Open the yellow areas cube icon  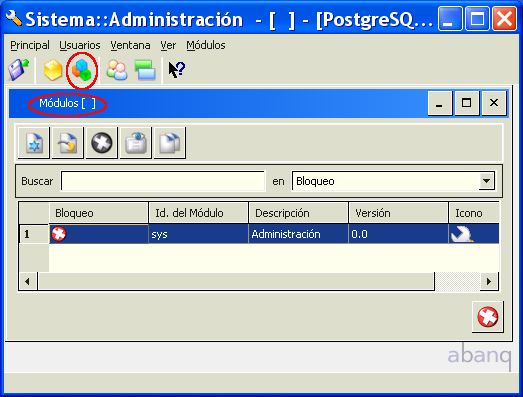point(53,70)
